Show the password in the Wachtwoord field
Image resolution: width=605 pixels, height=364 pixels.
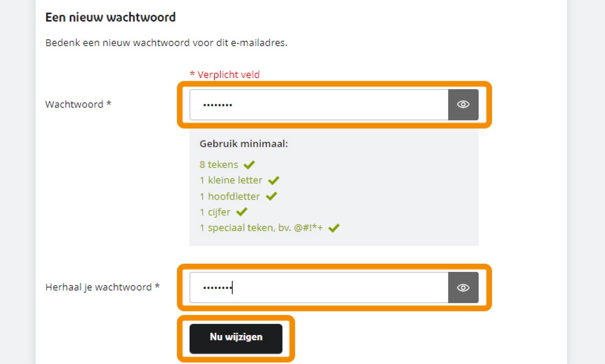[463, 105]
